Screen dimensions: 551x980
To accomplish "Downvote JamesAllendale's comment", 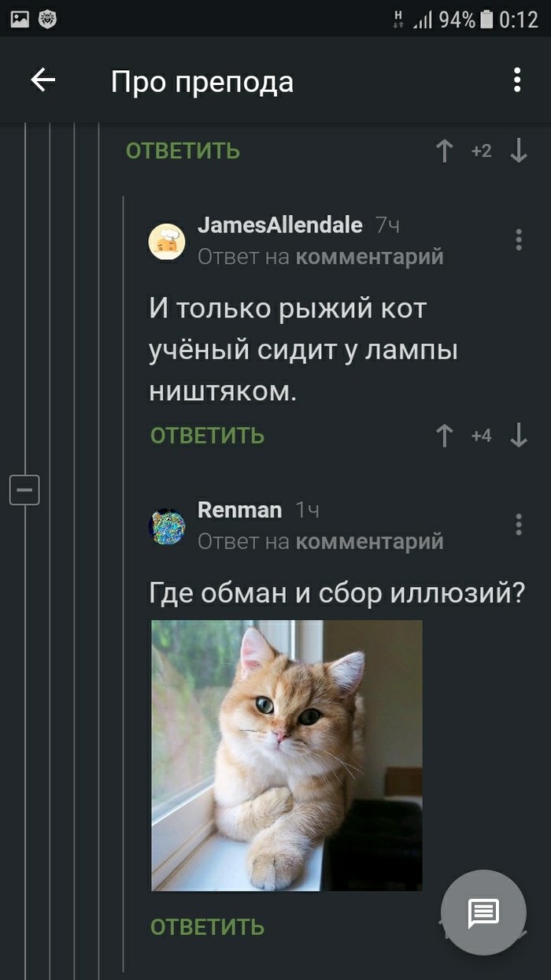I will point(519,436).
